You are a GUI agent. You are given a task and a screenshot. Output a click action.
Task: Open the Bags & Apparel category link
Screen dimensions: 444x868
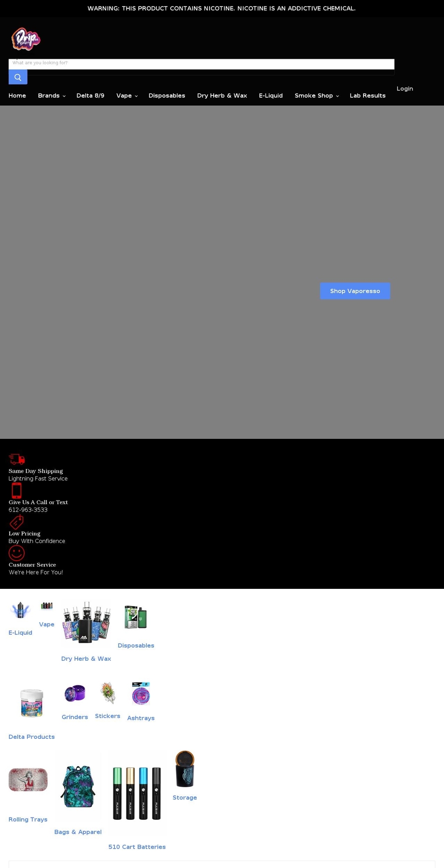pyautogui.click(x=78, y=832)
